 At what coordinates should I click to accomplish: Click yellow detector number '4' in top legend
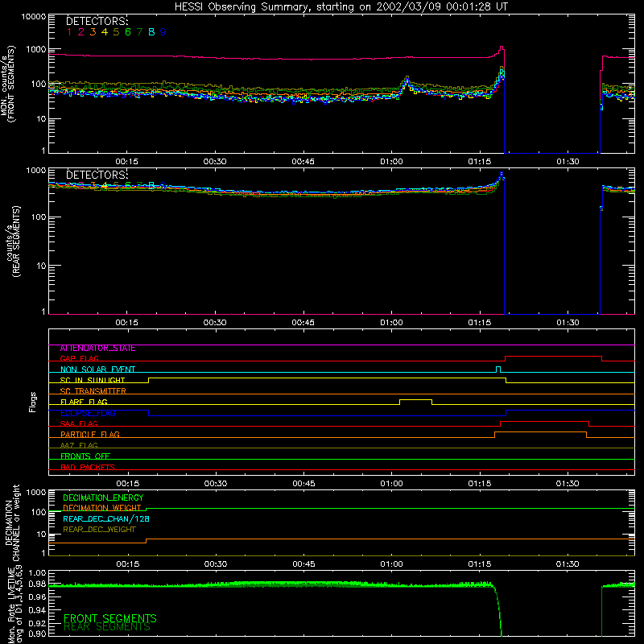tap(105, 32)
